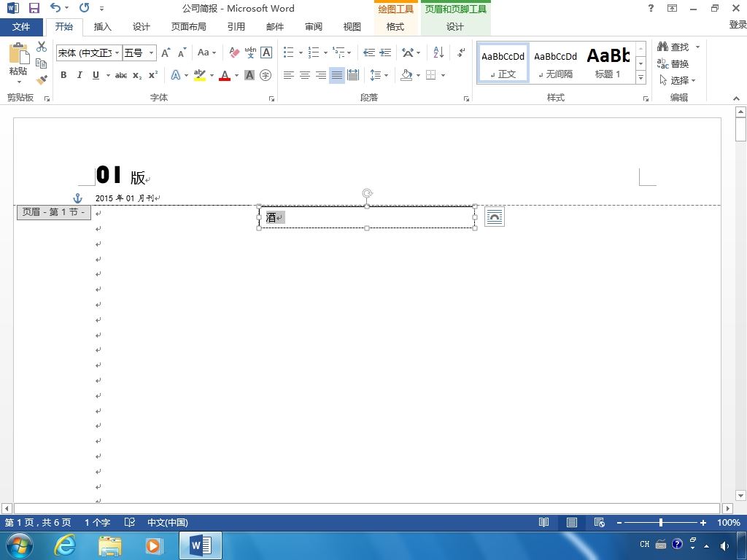747x560 pixels.
Task: Expand the change case Aa menu
Action: pyautogui.click(x=207, y=52)
